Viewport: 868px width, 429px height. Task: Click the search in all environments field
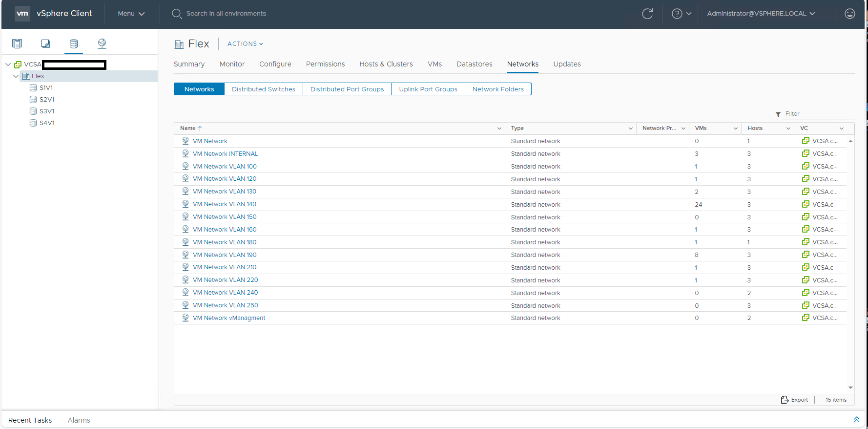tap(226, 14)
